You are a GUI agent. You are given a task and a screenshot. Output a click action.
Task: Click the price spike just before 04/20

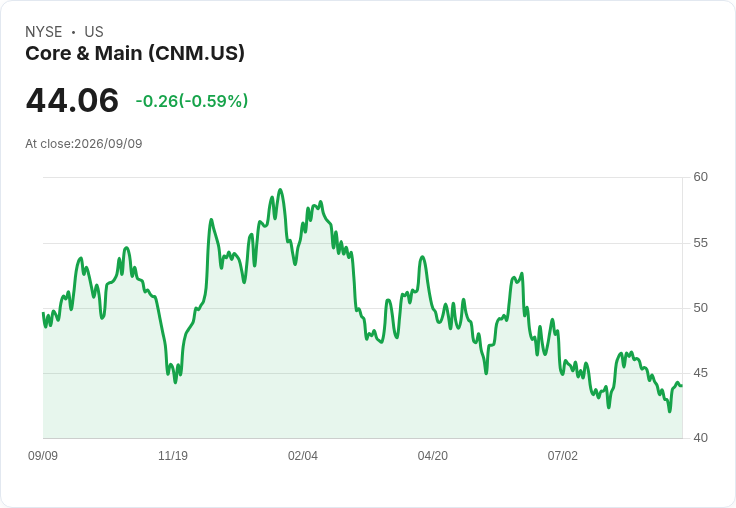(422, 257)
